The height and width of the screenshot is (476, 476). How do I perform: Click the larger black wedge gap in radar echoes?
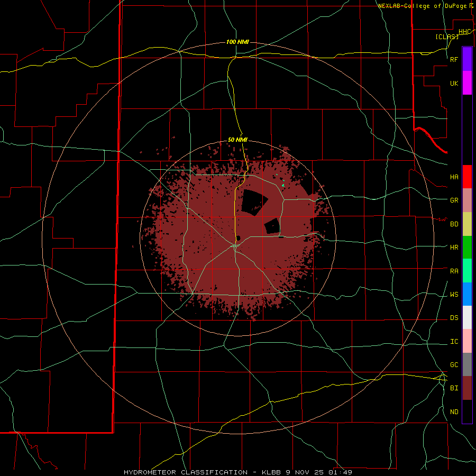254,203
